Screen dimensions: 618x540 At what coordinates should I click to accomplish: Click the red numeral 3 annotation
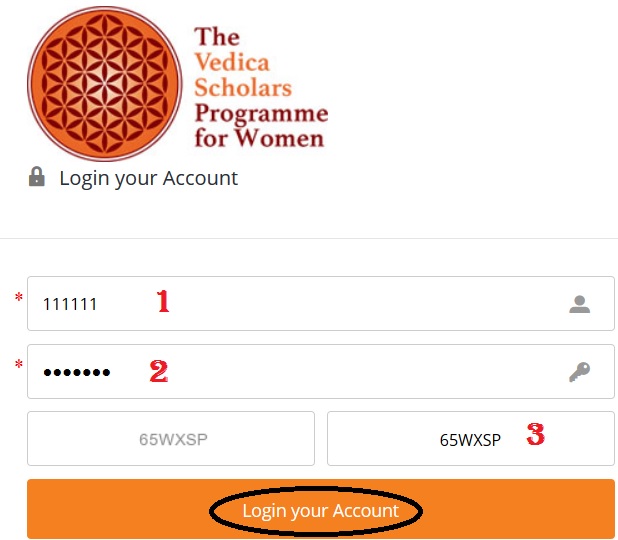pos(536,434)
